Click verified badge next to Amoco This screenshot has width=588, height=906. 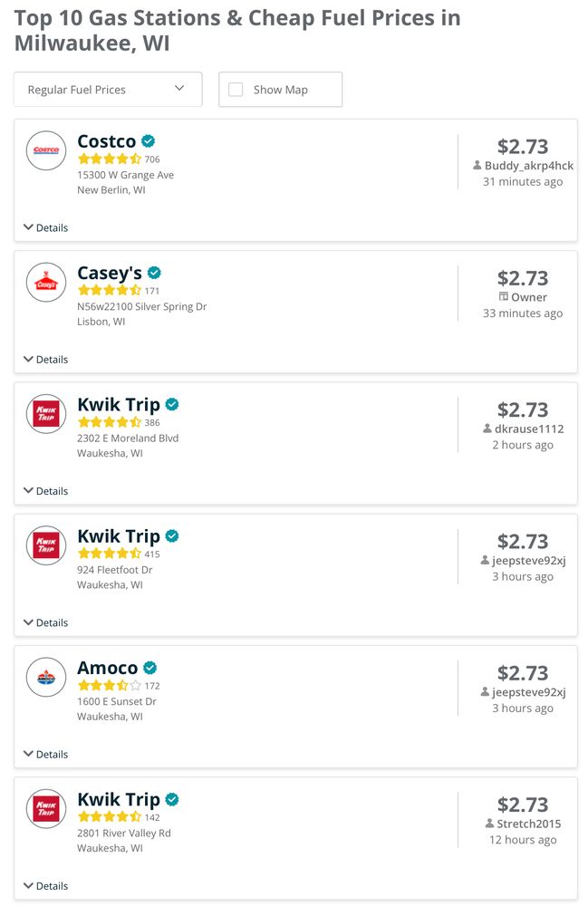(150, 668)
